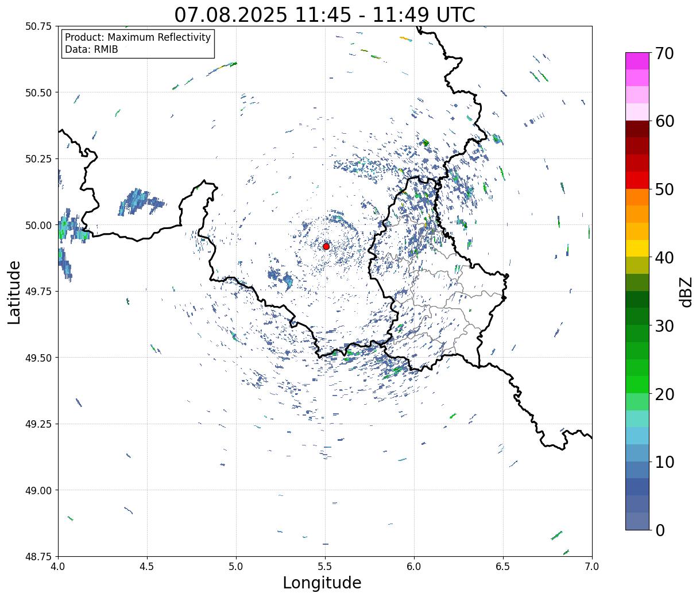
Task: Click the latitude tick label 49.75
Action: (x=38, y=292)
